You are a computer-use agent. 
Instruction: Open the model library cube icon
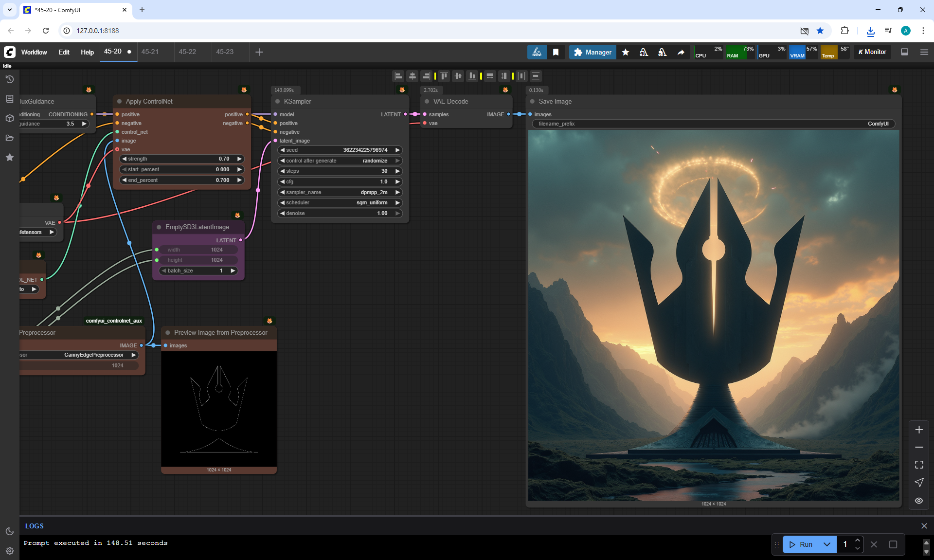(x=9, y=118)
